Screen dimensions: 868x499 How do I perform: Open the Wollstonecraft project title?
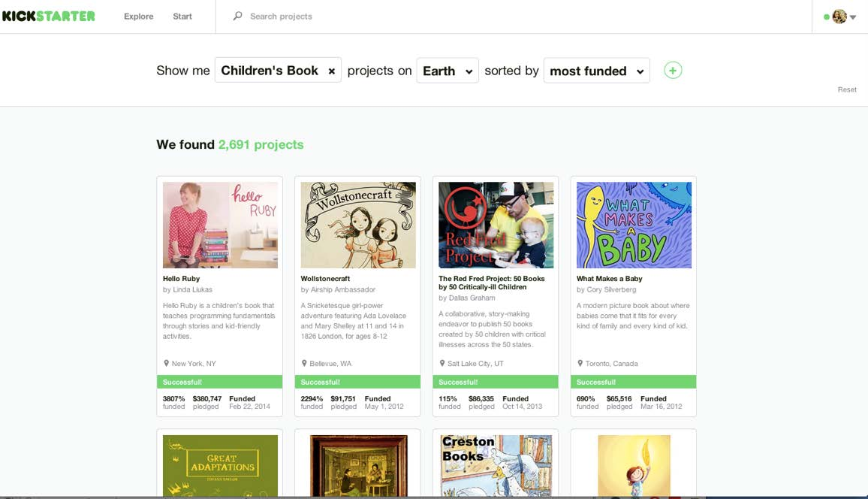coord(325,279)
